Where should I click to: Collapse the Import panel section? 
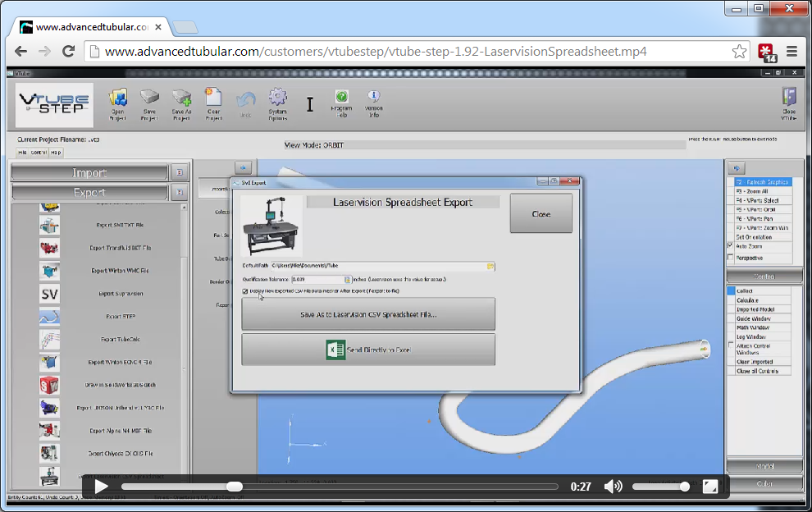(180, 173)
